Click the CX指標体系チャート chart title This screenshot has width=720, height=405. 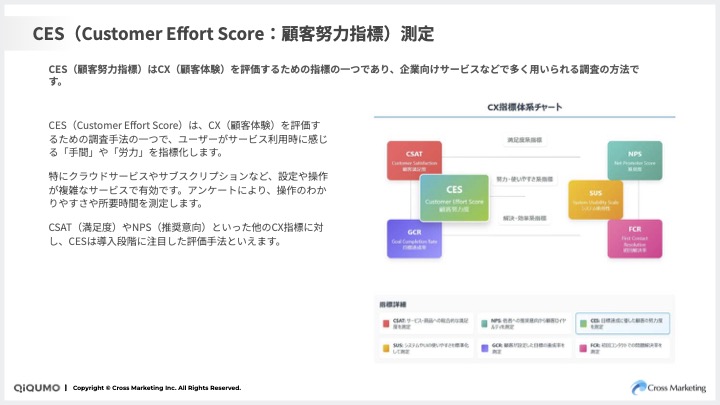click(524, 106)
